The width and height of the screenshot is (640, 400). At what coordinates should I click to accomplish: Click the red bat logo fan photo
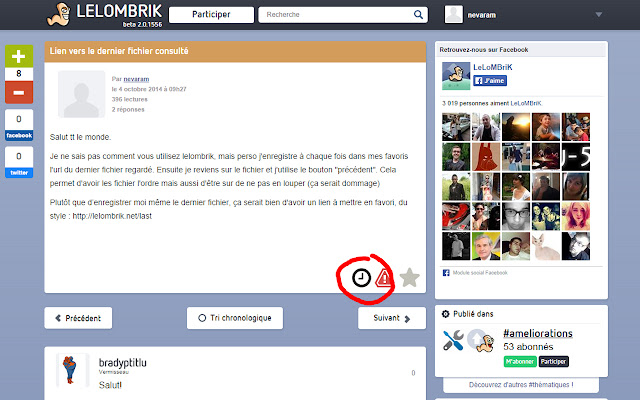click(x=486, y=157)
